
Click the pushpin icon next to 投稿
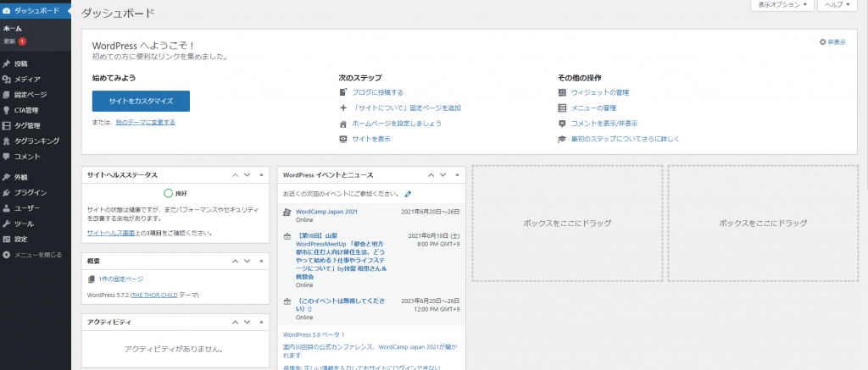tap(7, 64)
